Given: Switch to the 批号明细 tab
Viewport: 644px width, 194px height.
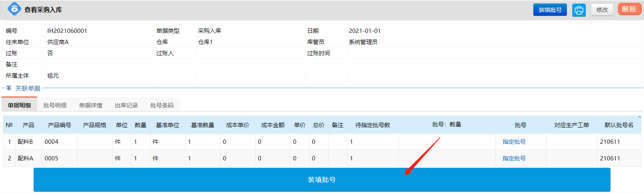Looking at the screenshot, I should pyautogui.click(x=55, y=105).
